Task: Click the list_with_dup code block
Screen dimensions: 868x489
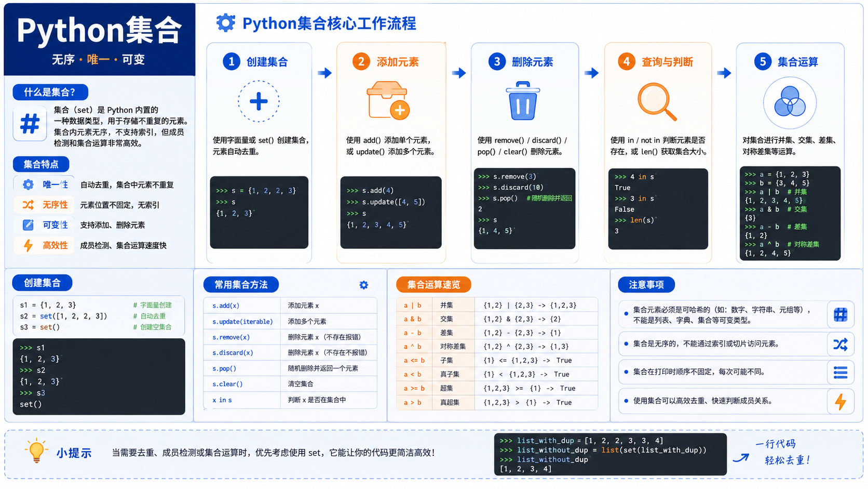Action: (610, 454)
